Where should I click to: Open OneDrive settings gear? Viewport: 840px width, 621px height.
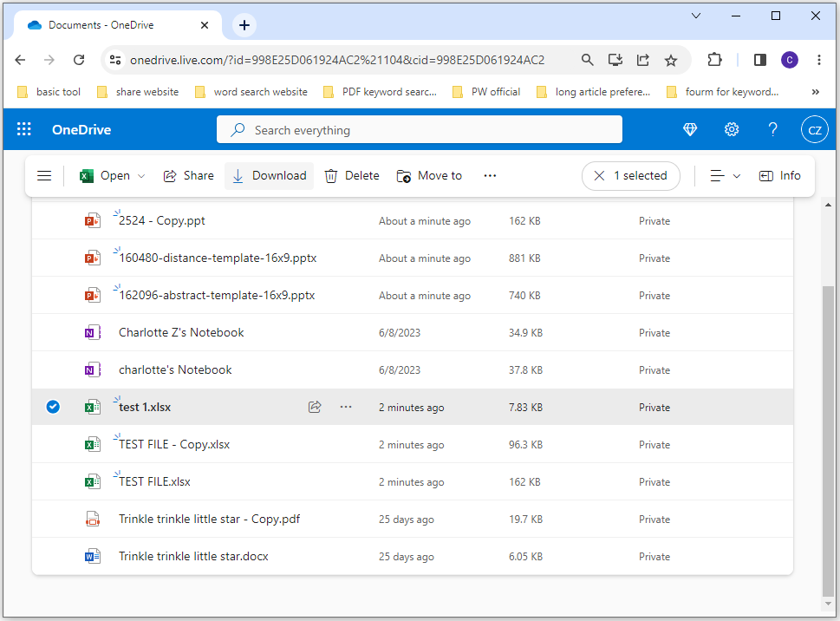[x=732, y=130]
